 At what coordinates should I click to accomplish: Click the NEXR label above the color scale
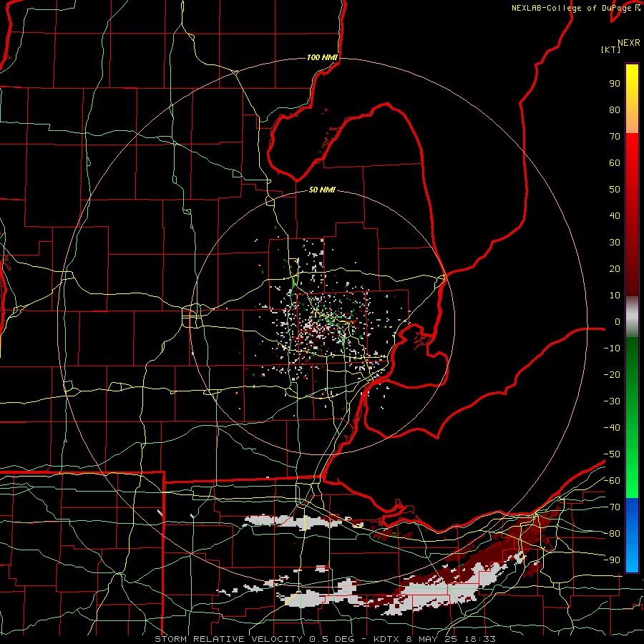(628, 42)
